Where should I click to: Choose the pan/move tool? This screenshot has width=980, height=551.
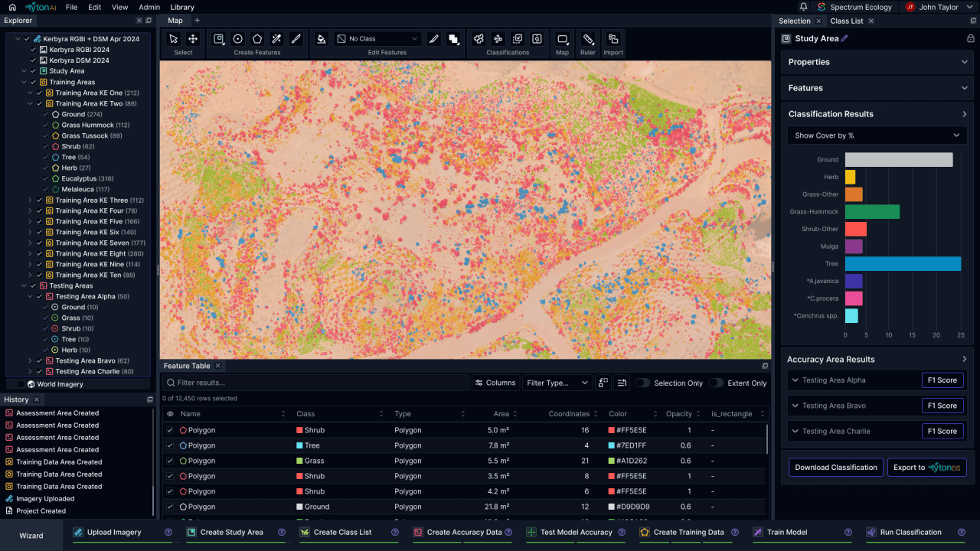point(193,39)
